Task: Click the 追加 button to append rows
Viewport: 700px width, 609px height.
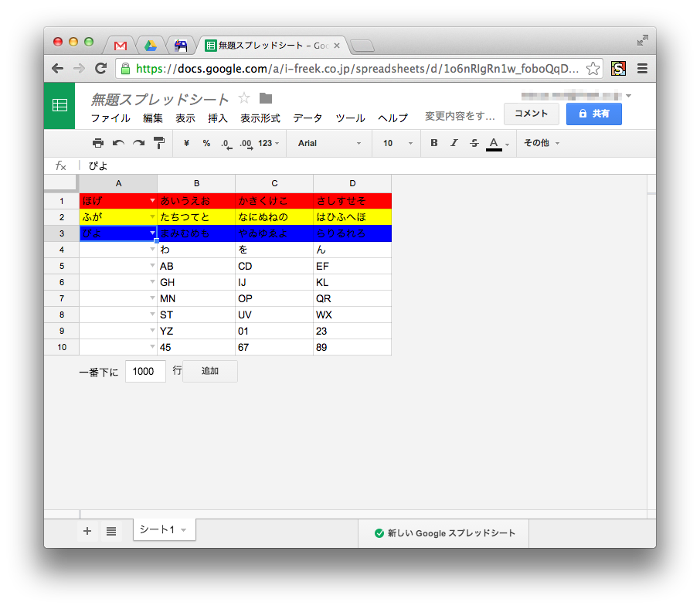Action: tap(209, 371)
